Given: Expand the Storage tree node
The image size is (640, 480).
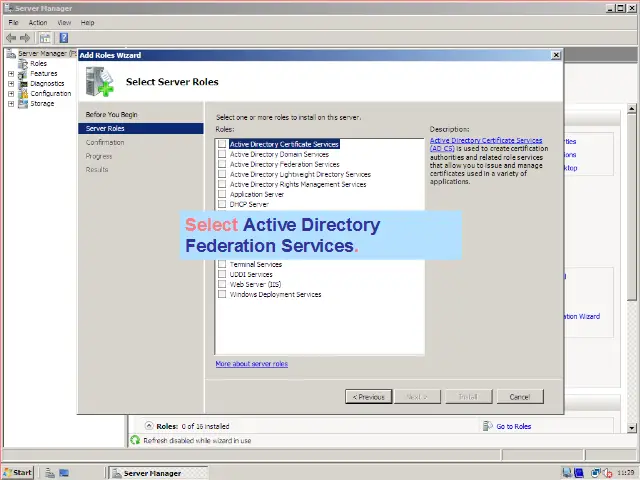Looking at the screenshot, I should pyautogui.click(x=11, y=104).
